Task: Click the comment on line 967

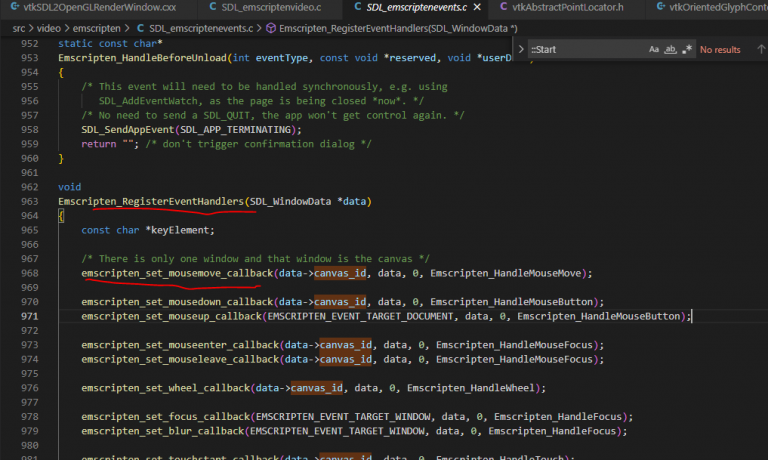Action: (x=255, y=259)
